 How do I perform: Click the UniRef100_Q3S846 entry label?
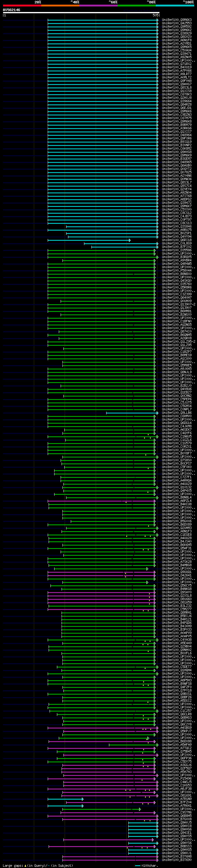click(x=176, y=226)
